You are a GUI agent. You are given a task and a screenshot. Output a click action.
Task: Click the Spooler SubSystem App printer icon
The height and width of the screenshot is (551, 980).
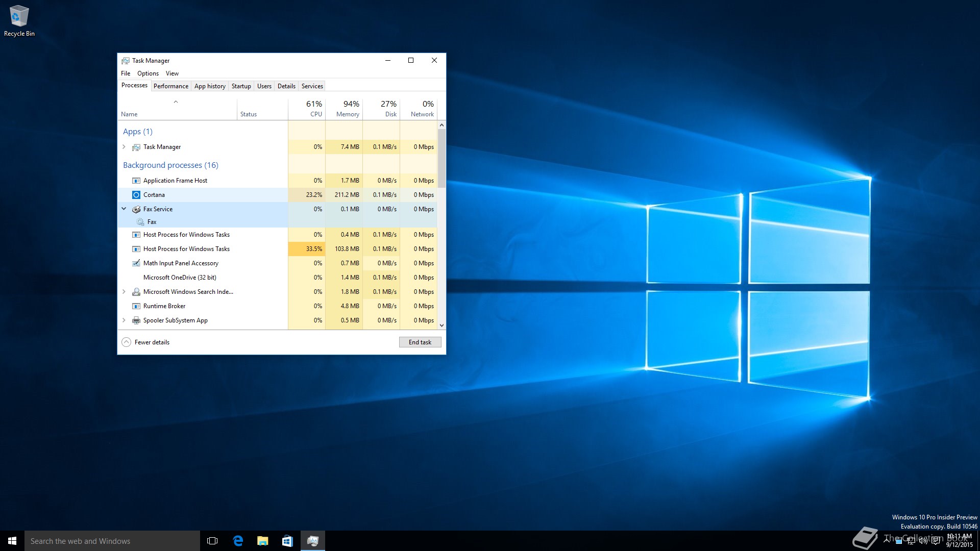click(136, 320)
